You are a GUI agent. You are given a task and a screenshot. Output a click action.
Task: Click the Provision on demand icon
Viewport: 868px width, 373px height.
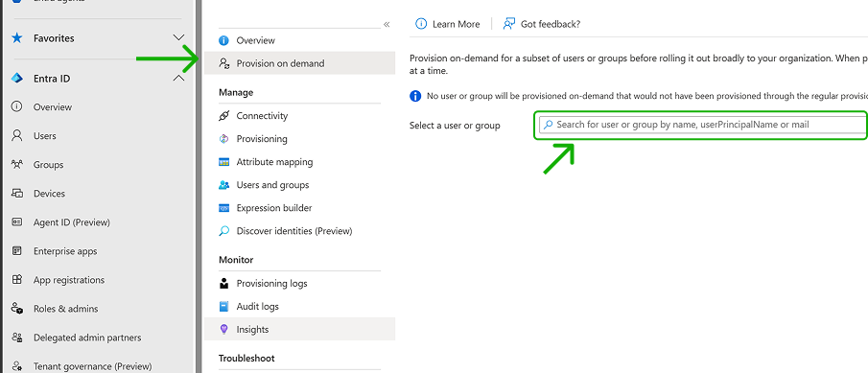[223, 63]
